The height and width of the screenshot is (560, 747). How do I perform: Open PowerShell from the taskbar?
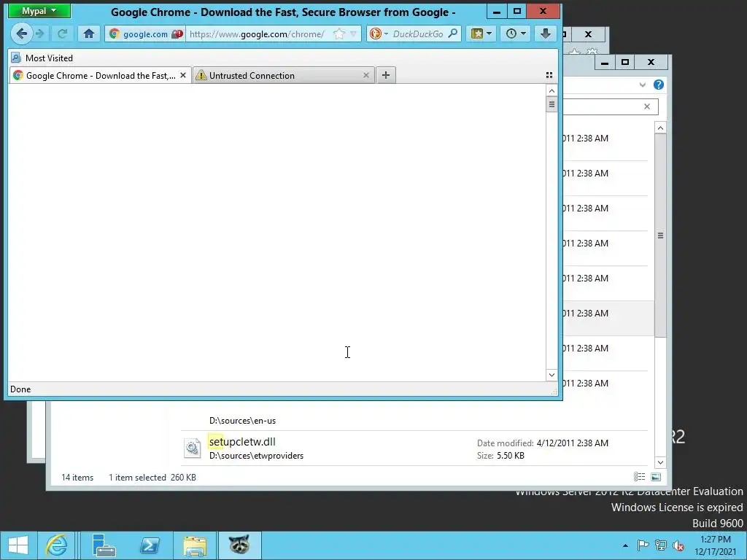click(150, 545)
